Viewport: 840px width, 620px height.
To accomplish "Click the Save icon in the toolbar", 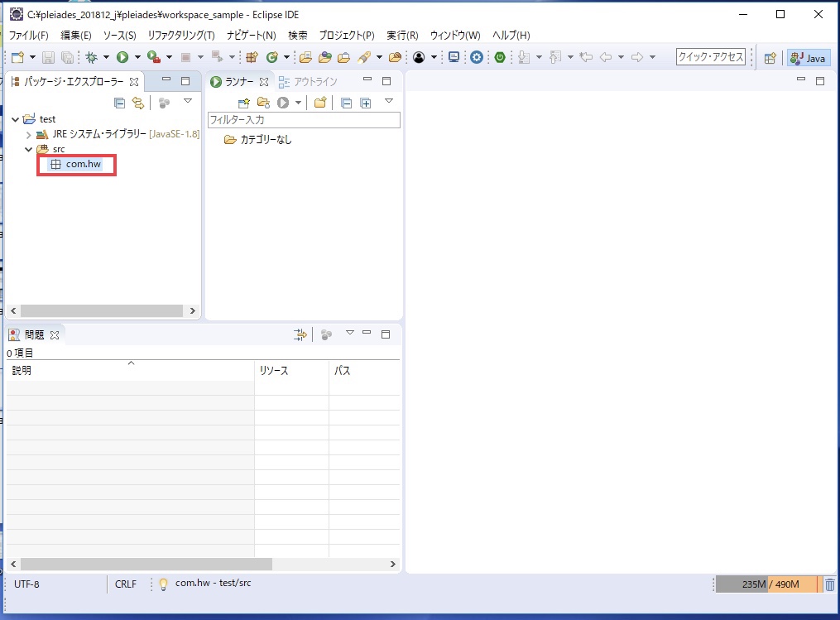I will pos(48,57).
